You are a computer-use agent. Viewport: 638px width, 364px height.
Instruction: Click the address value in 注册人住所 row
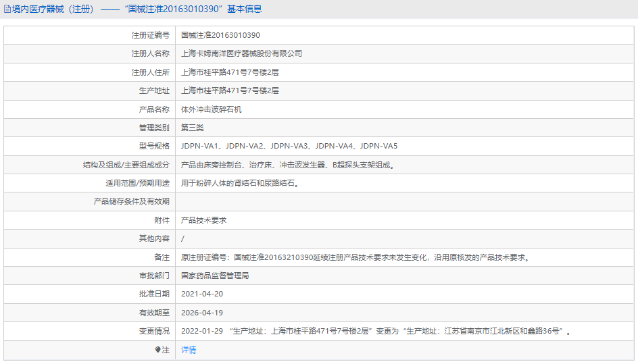[230, 72]
